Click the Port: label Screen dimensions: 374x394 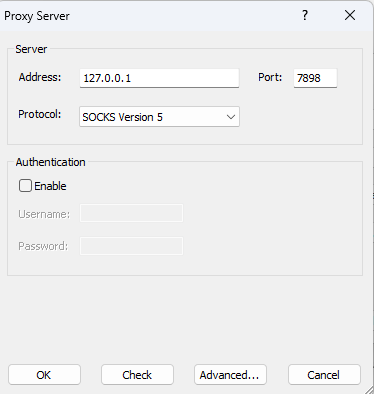pos(270,77)
